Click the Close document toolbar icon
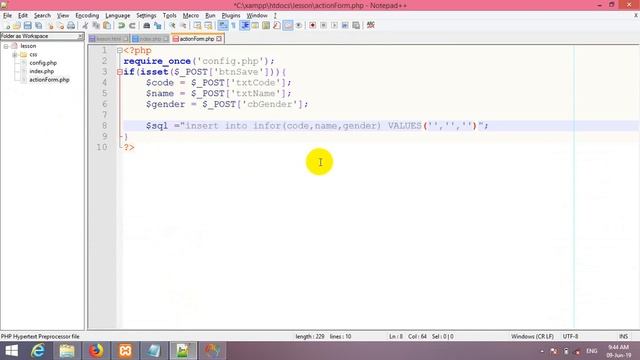This screenshot has height=360, width=640. [50, 25]
